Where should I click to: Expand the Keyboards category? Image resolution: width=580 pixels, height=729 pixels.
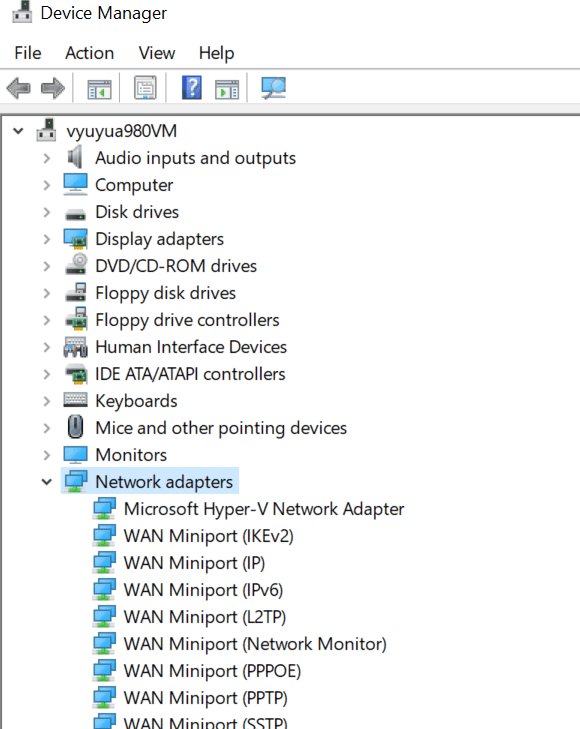point(46,401)
